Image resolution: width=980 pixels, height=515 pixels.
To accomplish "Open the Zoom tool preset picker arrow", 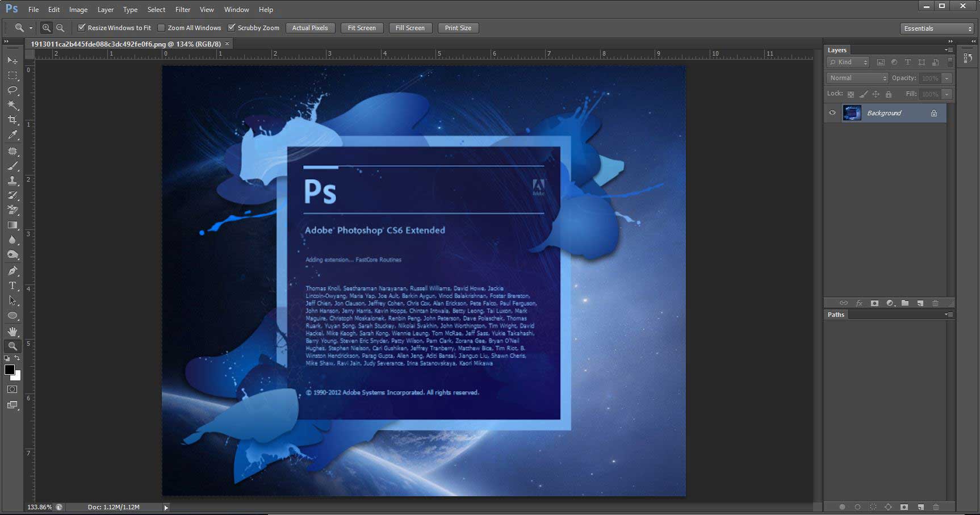I will [x=31, y=28].
